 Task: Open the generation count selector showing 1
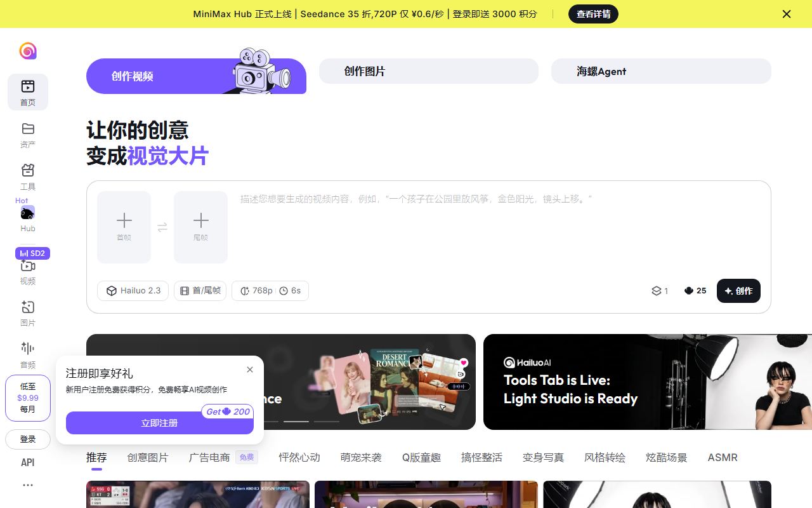pyautogui.click(x=660, y=291)
